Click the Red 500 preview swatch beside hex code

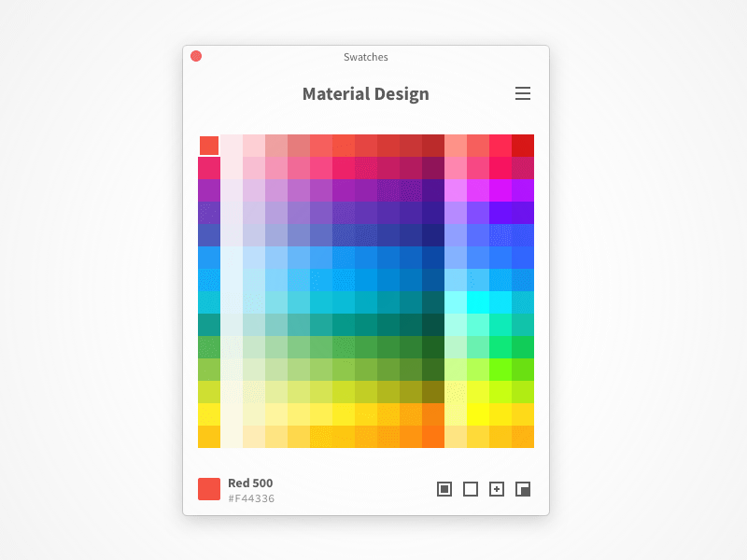(209, 489)
